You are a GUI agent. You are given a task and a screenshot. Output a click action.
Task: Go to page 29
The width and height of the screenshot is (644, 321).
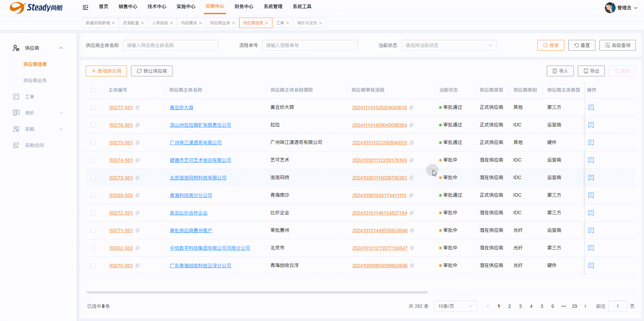(x=574, y=306)
